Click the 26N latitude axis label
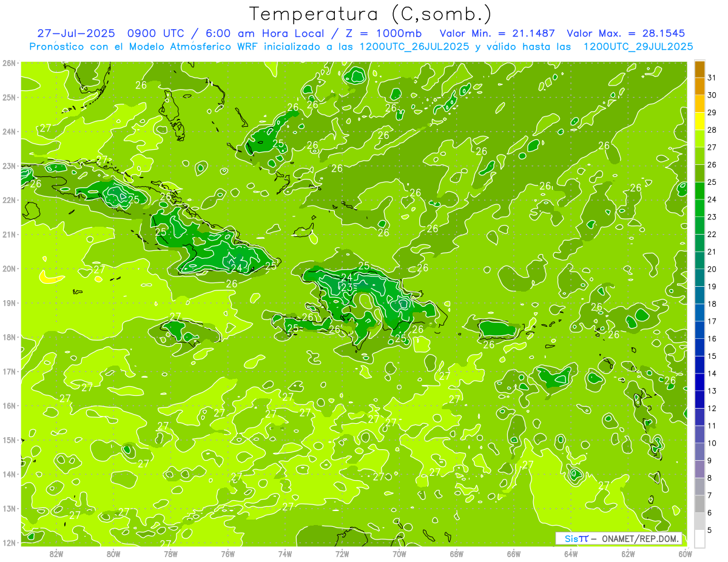728x562 pixels. [9, 63]
